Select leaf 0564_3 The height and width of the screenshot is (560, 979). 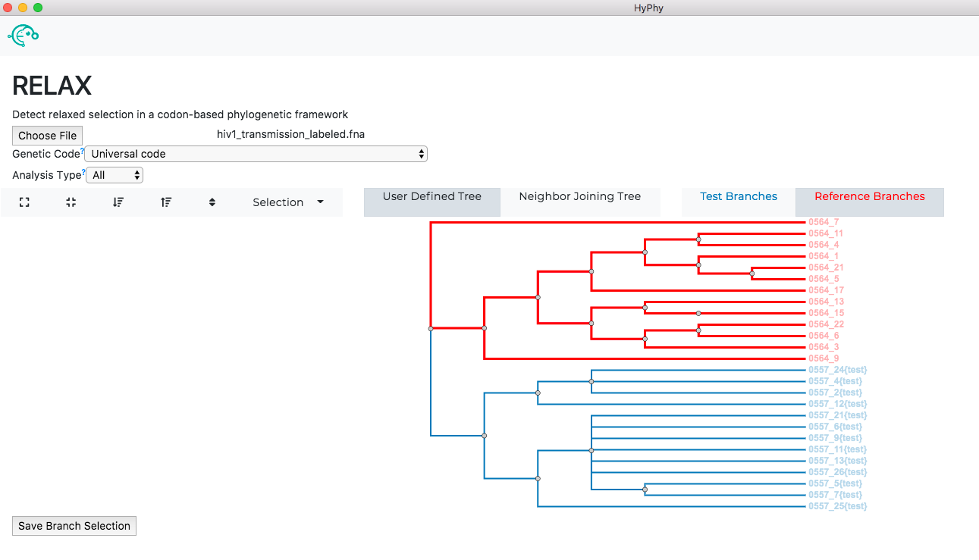[x=824, y=347]
